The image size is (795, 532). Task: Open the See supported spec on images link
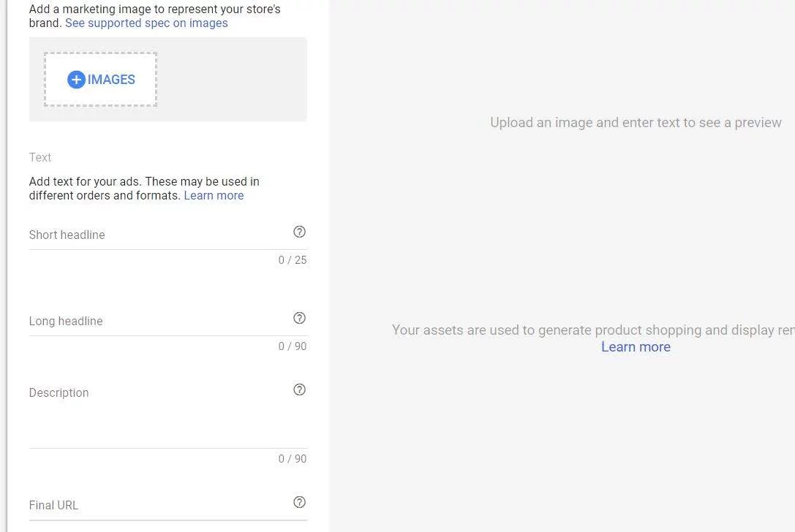pyautogui.click(x=146, y=23)
